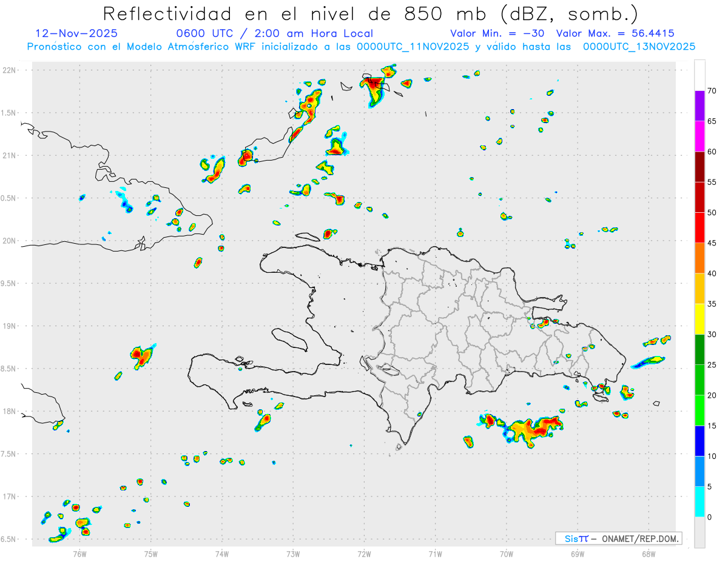Pick the cyan 0-5 dBZ colorbar segment
The image size is (728, 562).
pyautogui.click(x=699, y=502)
